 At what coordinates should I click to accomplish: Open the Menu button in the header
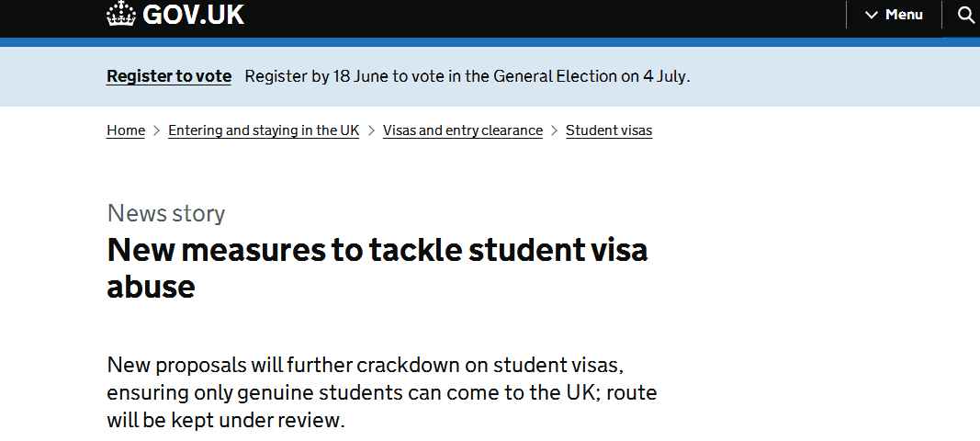pyautogui.click(x=894, y=15)
